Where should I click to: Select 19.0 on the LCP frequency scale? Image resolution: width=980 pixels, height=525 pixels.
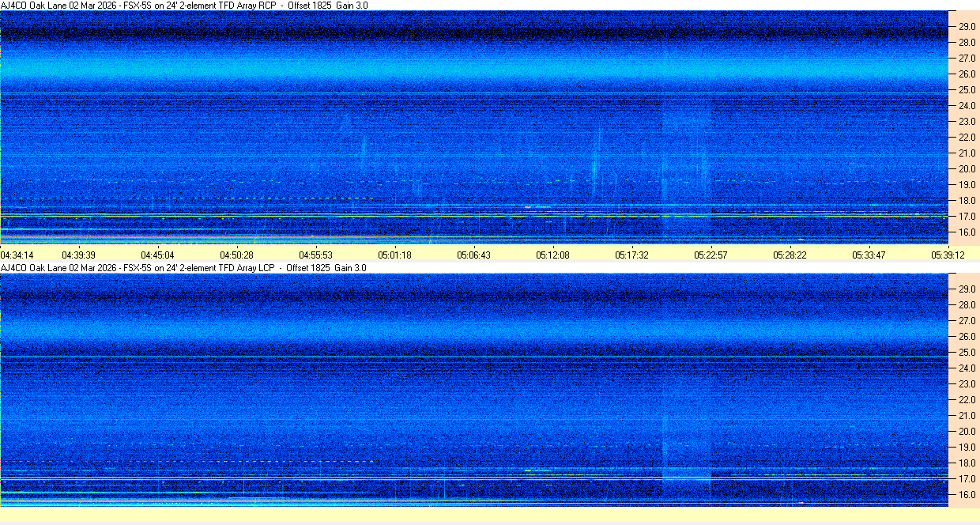[x=967, y=448]
